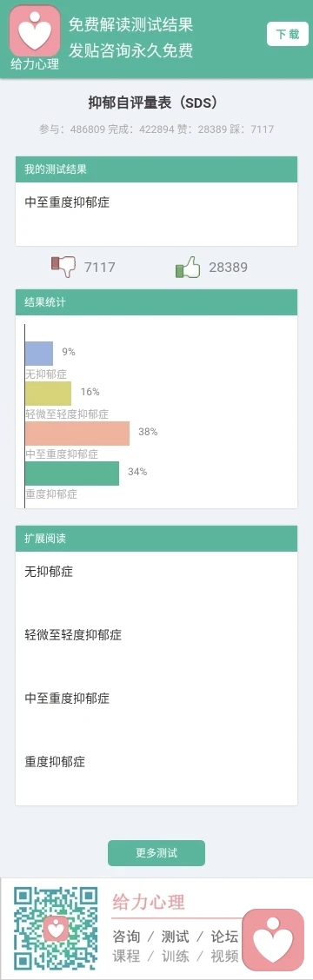The height and width of the screenshot is (980, 313).
Task: Select the blue 9% chart bar
Action: pos(39,353)
